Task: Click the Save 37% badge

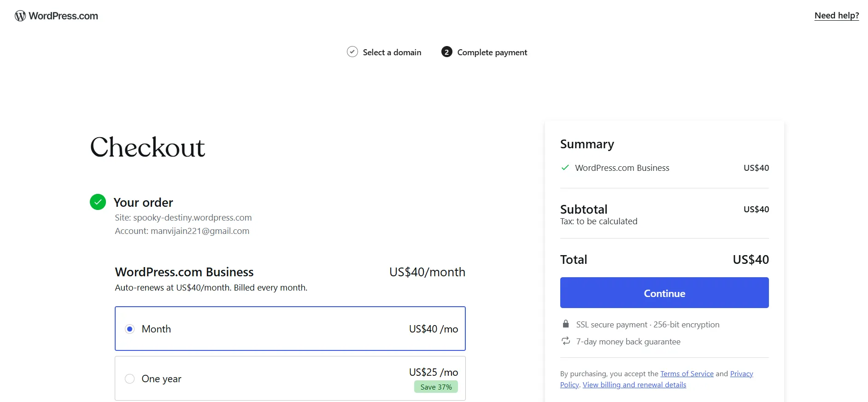Action: pyautogui.click(x=436, y=387)
